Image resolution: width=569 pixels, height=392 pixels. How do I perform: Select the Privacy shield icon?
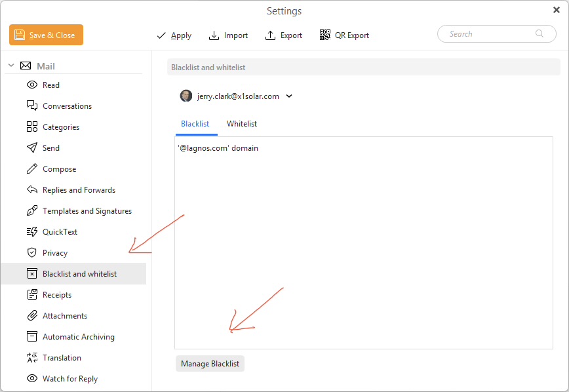tap(31, 253)
